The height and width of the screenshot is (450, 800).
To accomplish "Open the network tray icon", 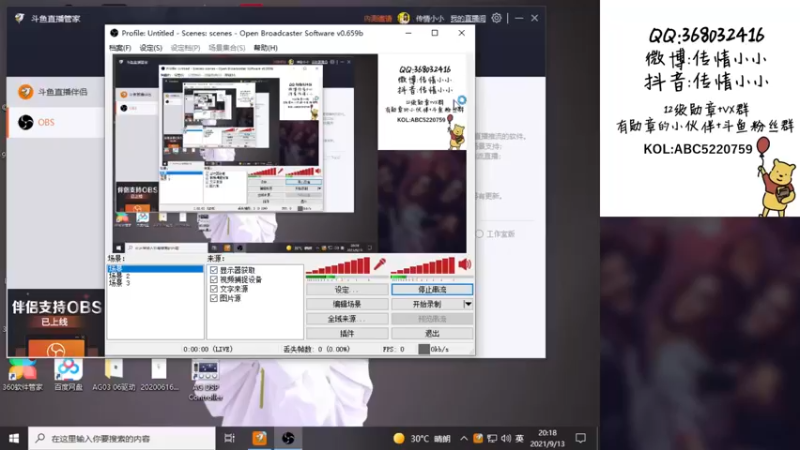I will (x=492, y=438).
